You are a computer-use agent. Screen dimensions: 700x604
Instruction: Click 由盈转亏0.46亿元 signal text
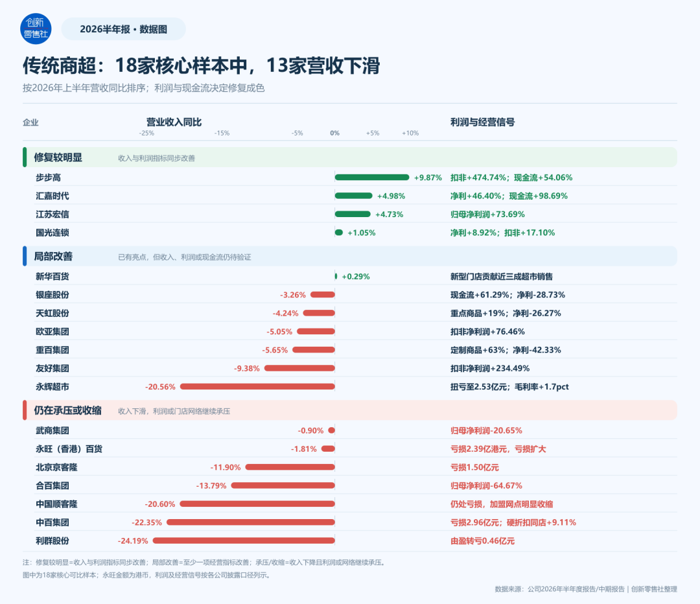click(482, 540)
